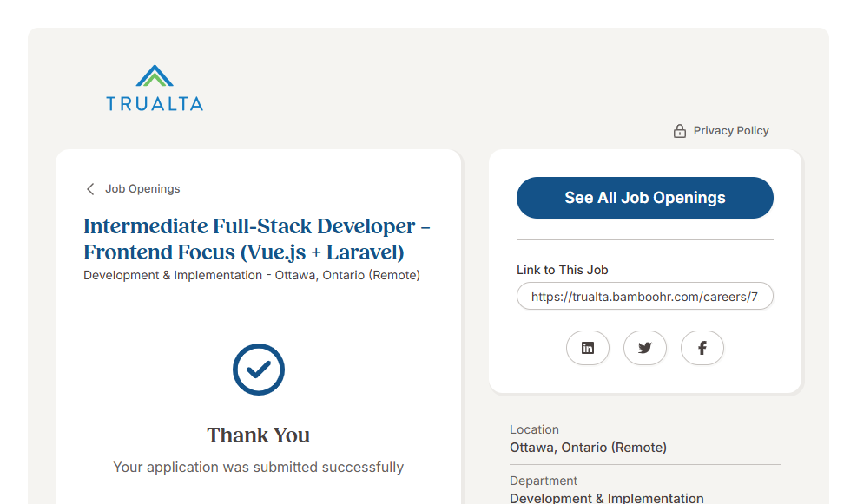The height and width of the screenshot is (504, 857).
Task: Share this job on LinkedIn
Action: (588, 348)
